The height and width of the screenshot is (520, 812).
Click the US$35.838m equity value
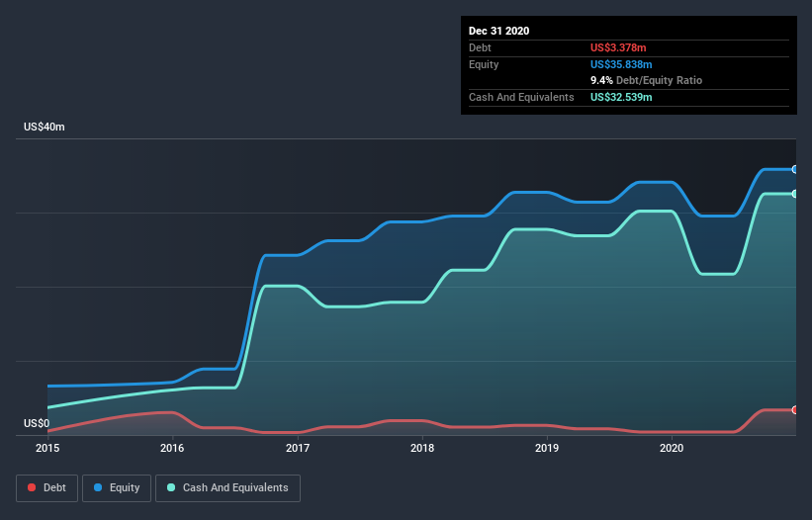pyautogui.click(x=621, y=64)
